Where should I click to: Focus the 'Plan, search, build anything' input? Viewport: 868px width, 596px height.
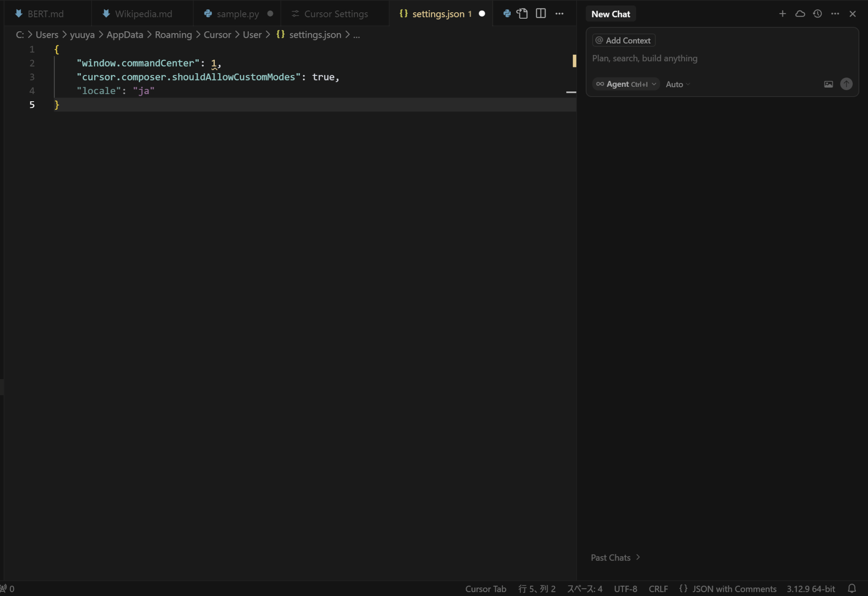(x=722, y=58)
